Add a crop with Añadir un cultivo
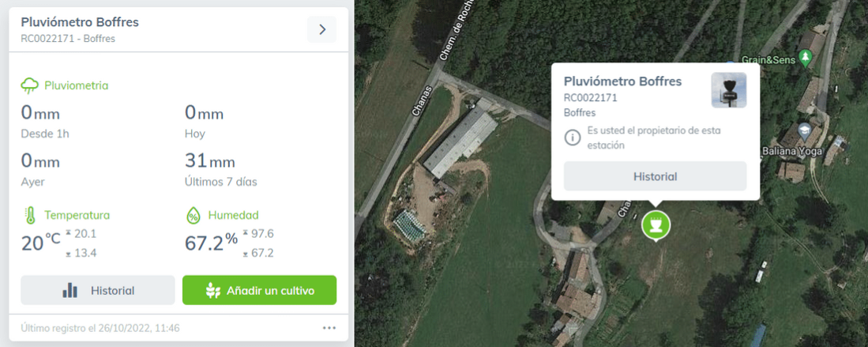 (x=260, y=290)
